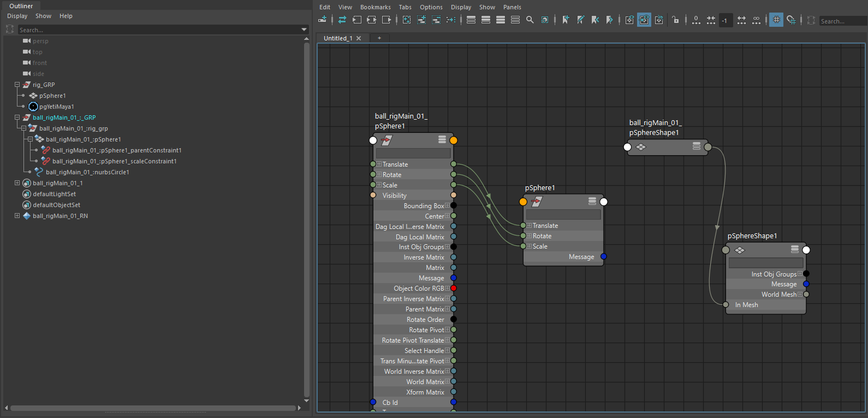Switch nodes to connected attributes view mode
The height and width of the screenshot is (418, 868).
486,20
